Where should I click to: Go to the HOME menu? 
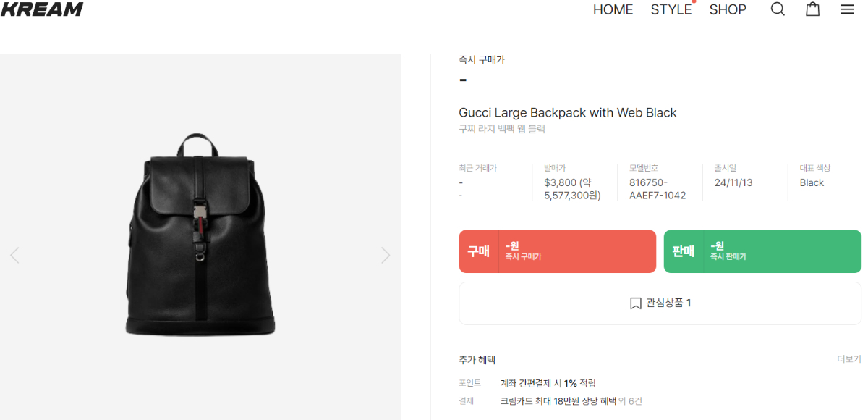pos(613,9)
